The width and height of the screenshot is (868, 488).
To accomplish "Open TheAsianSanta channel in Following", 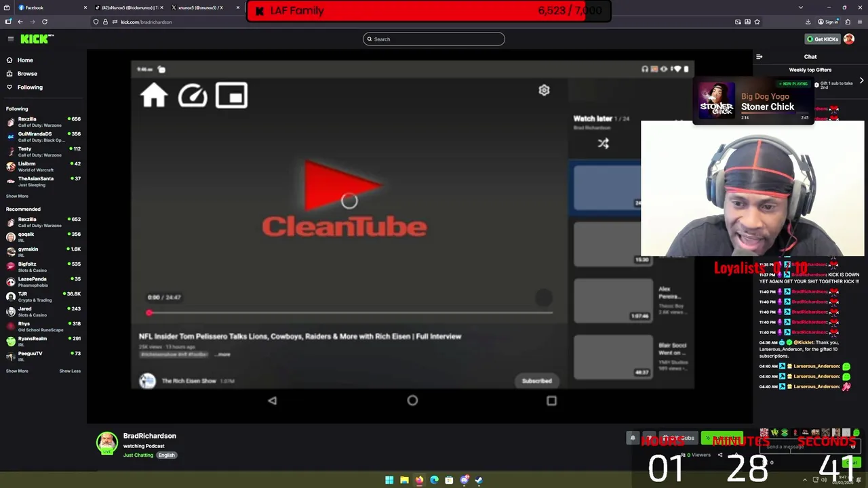I will (x=43, y=182).
